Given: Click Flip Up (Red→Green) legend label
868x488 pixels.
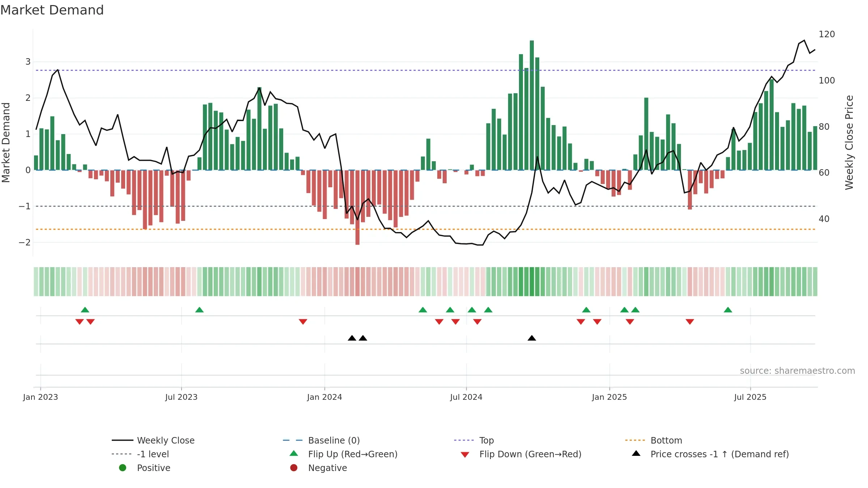Looking at the screenshot, I should (x=353, y=454).
